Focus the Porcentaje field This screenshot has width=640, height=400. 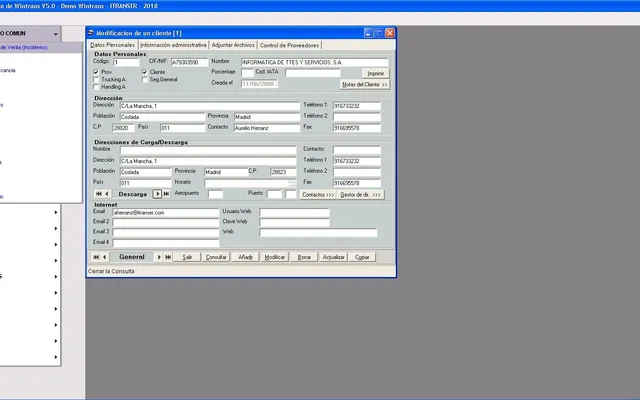point(247,73)
